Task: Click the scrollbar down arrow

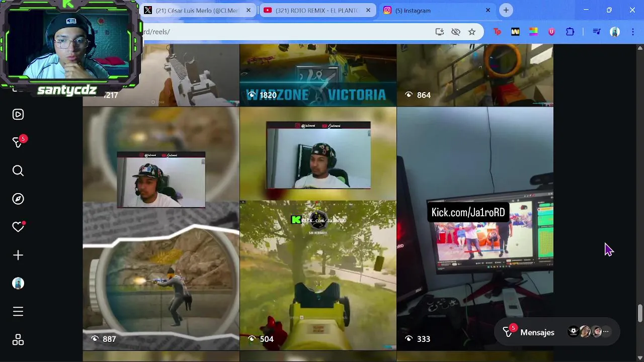Action: point(640,357)
